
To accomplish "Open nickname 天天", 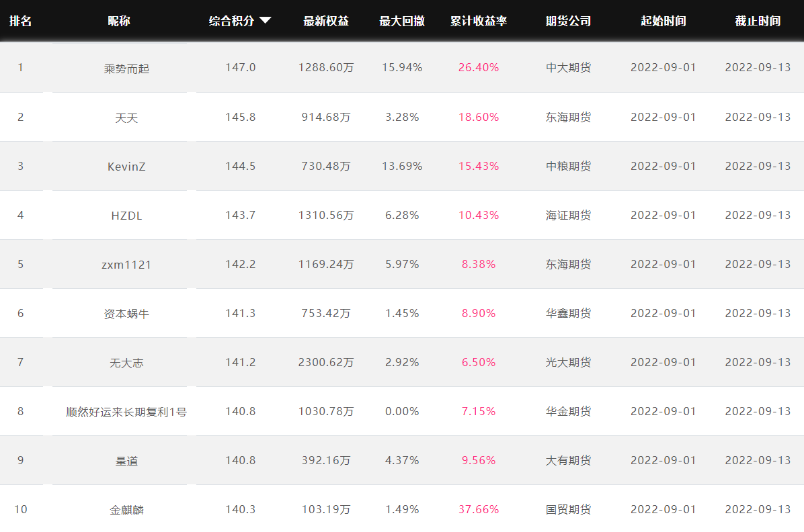I will tap(126, 118).
